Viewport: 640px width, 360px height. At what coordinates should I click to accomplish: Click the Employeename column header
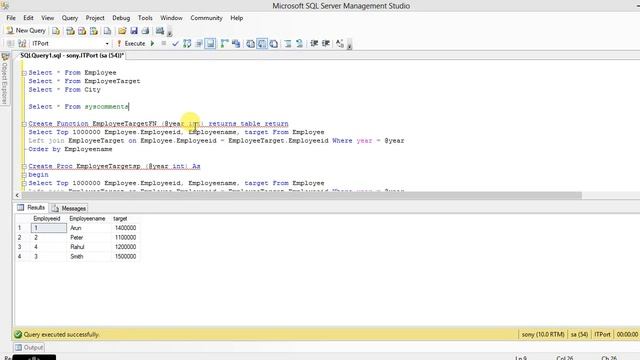pyautogui.click(x=89, y=219)
